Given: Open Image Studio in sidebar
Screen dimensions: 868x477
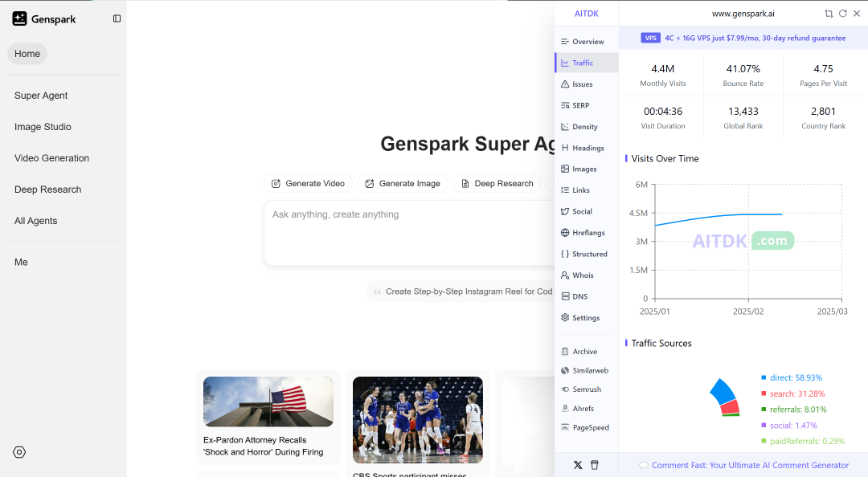Looking at the screenshot, I should click(43, 127).
